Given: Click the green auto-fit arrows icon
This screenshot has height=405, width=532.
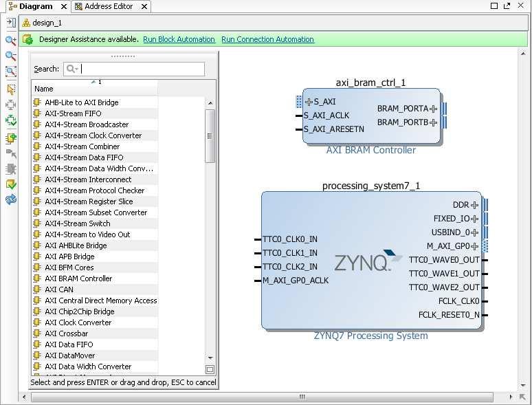Looking at the screenshot, I should 11,120.
